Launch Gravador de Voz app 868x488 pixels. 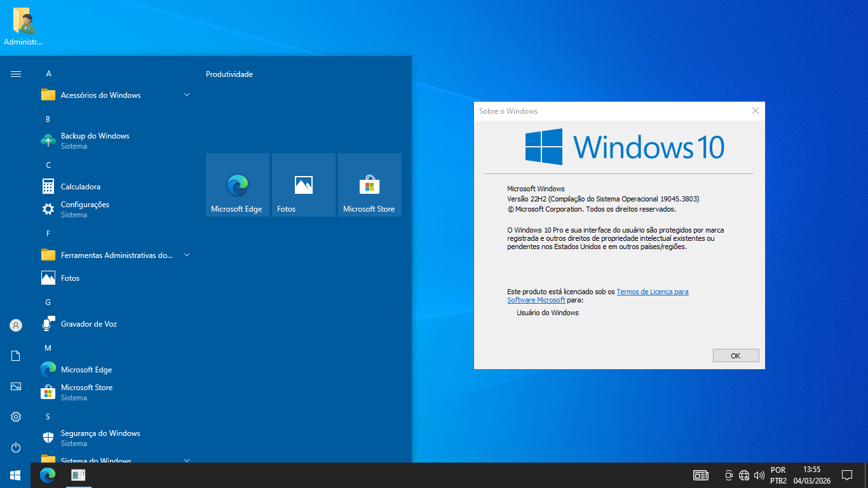(88, 324)
